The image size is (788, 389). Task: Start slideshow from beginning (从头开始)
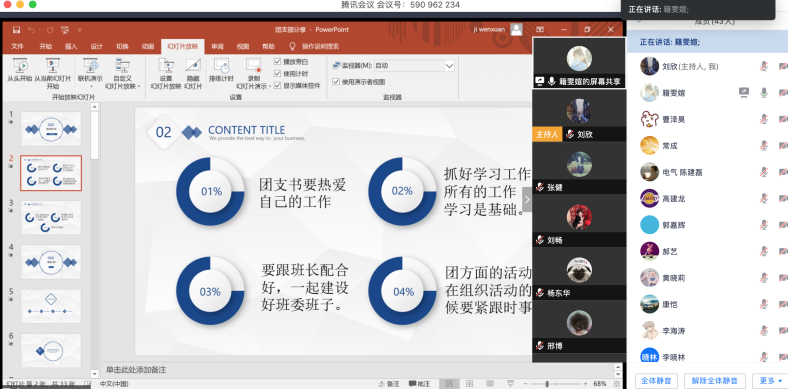pyautogui.click(x=20, y=71)
